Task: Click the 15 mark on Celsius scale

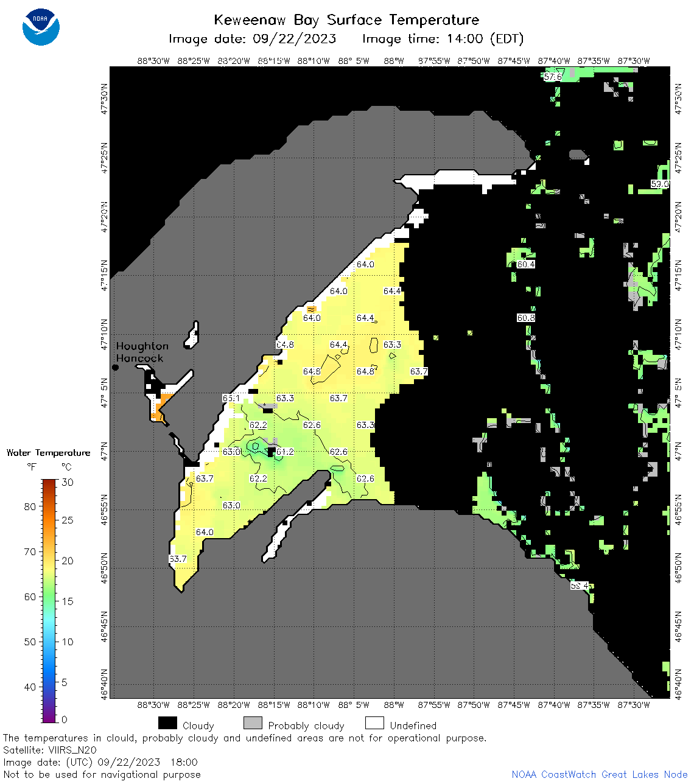Action: click(x=68, y=601)
